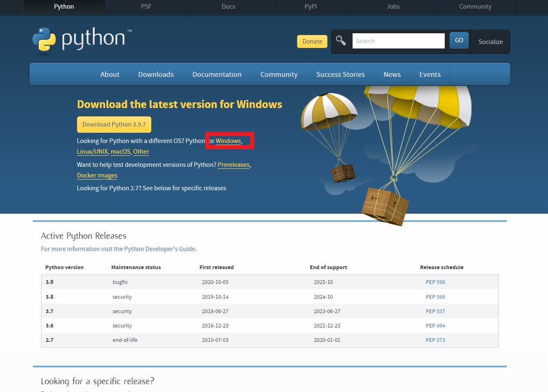This screenshot has height=392, width=548.
Task: Open PEP 537 release schedule link
Action: tap(435, 311)
